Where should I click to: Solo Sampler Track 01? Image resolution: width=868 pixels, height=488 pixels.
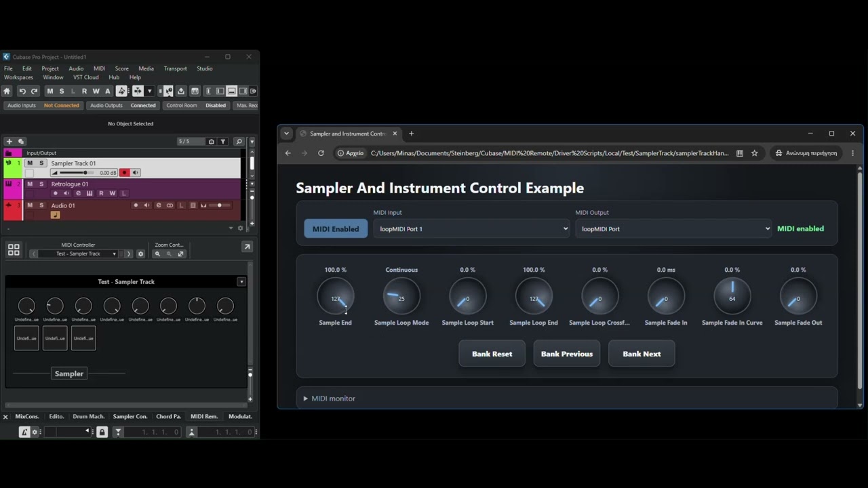click(41, 163)
